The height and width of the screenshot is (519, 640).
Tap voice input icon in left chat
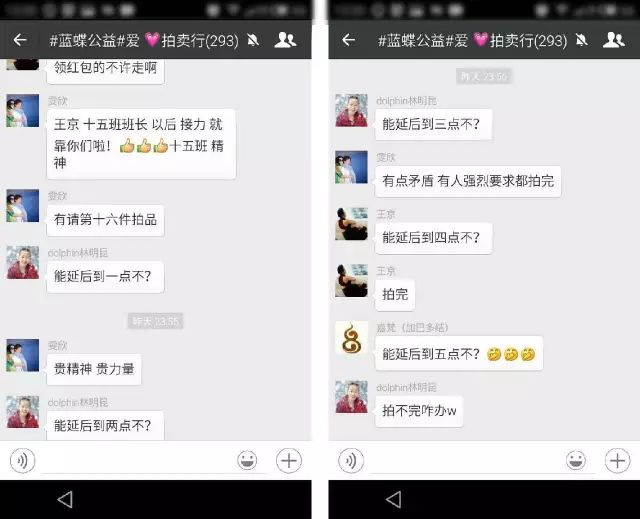(x=22, y=461)
